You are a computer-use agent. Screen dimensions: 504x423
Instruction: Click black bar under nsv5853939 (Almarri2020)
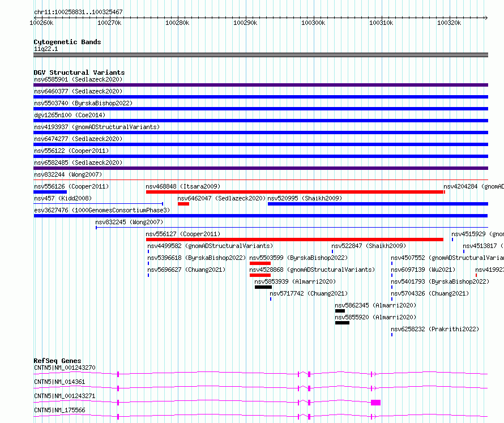263,287
